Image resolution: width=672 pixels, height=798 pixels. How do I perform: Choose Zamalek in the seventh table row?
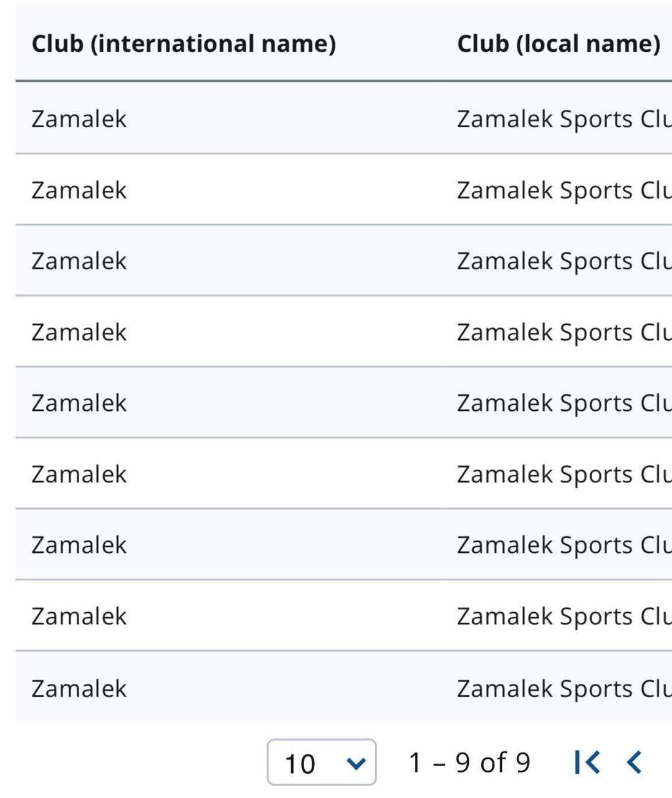(x=79, y=545)
